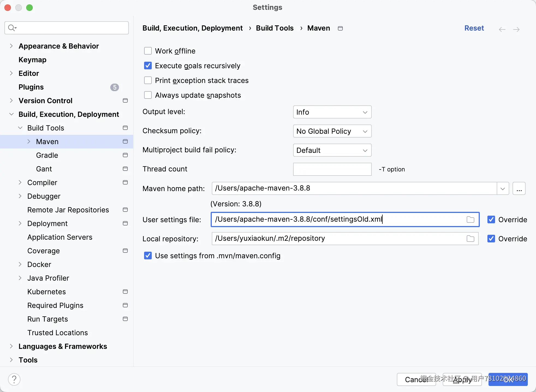Click the Reset link
Viewport: 536px width, 392px height.
point(474,28)
